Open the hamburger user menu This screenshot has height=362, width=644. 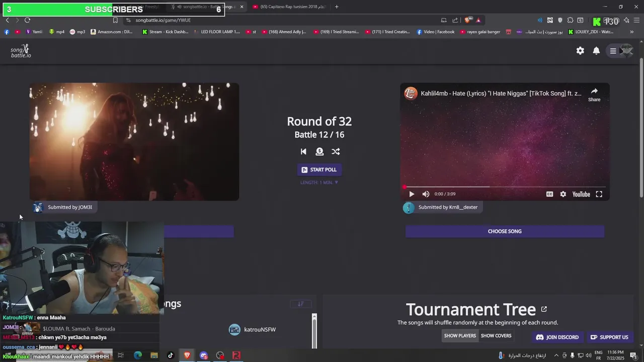click(x=613, y=51)
